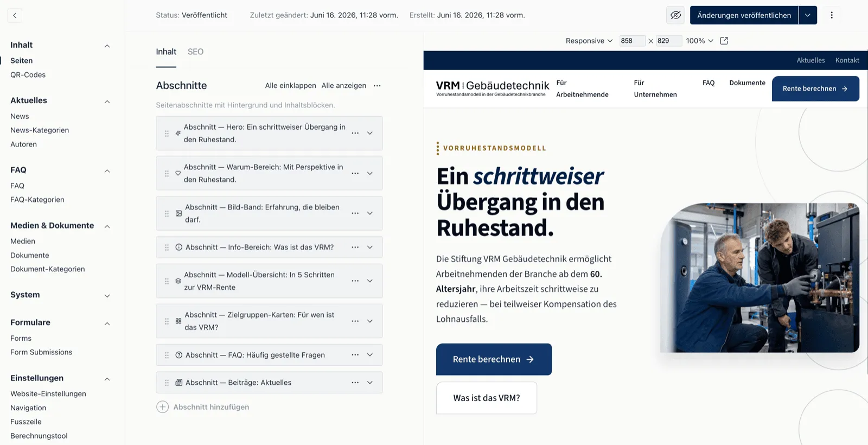Screen dimensions: 868x445
Task: Open options for Beiträge: Aktuelles section
Action: coord(355,383)
